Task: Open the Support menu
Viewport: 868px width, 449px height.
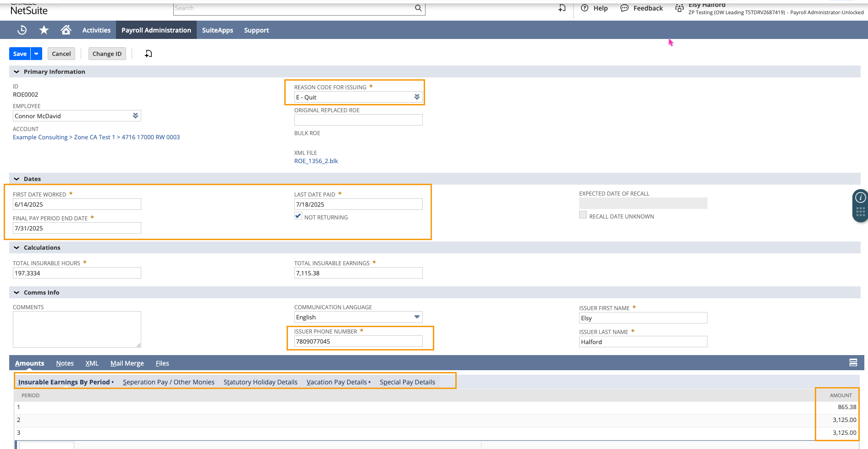Action: click(256, 30)
